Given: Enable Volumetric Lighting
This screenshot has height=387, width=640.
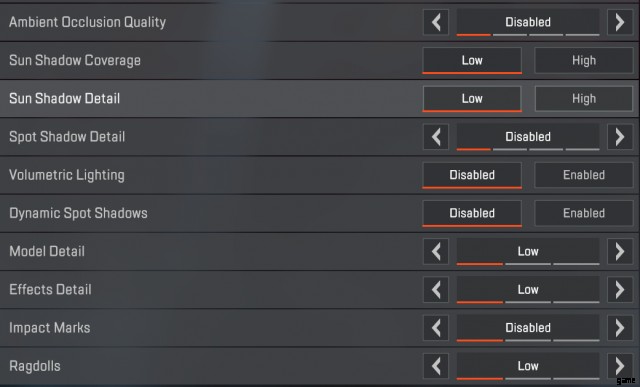Looking at the screenshot, I should click(x=584, y=175).
